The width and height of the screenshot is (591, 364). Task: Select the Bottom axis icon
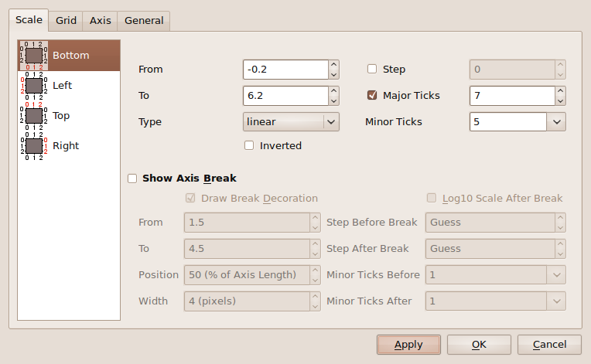click(33, 56)
